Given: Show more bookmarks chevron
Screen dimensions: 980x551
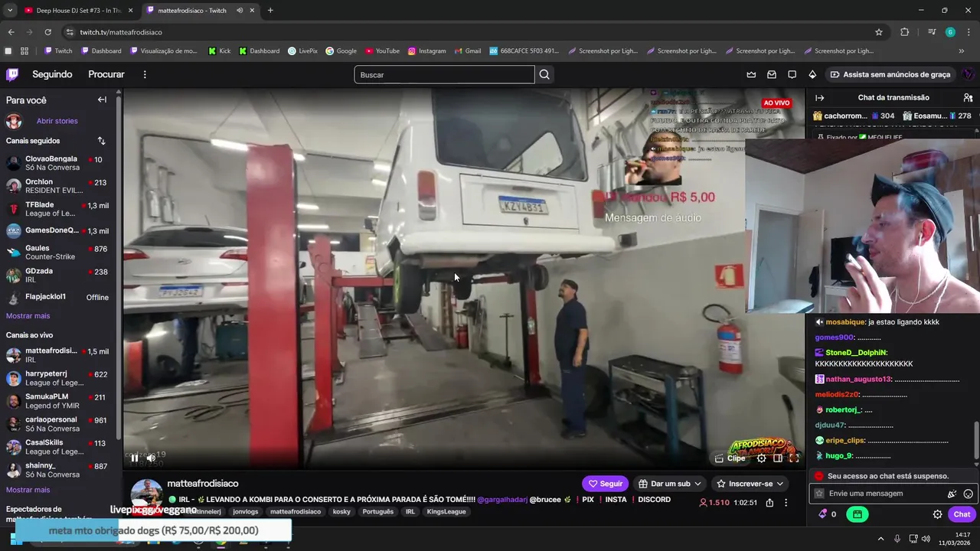Looking at the screenshot, I should [961, 51].
